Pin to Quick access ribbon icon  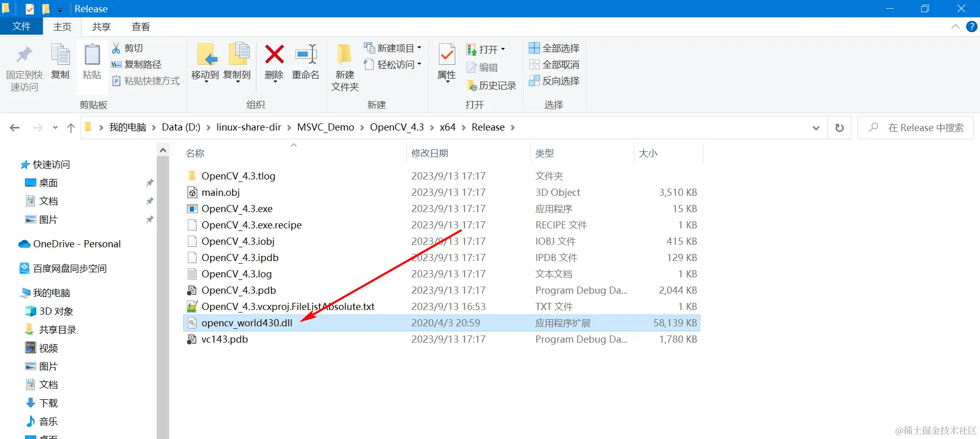tap(24, 68)
